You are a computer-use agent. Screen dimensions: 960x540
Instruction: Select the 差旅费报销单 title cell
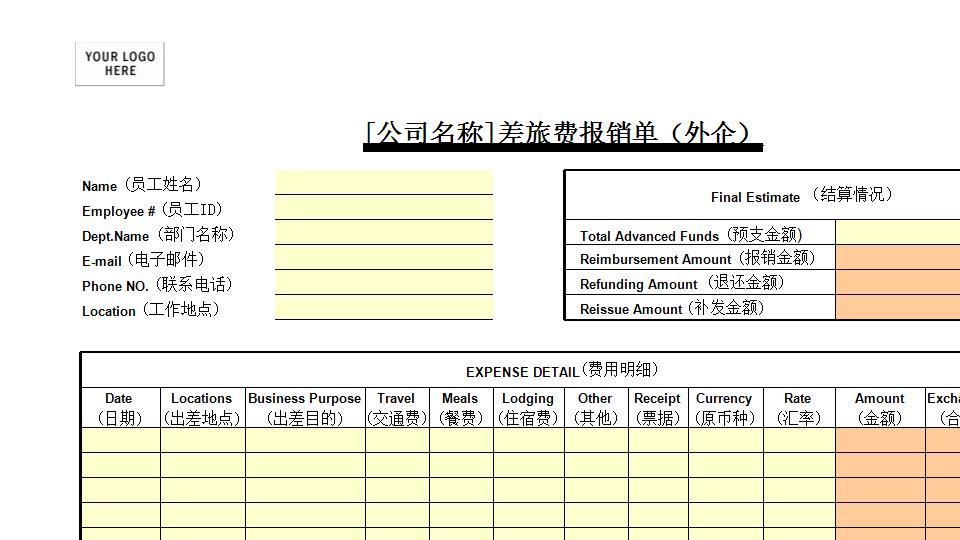click(563, 133)
